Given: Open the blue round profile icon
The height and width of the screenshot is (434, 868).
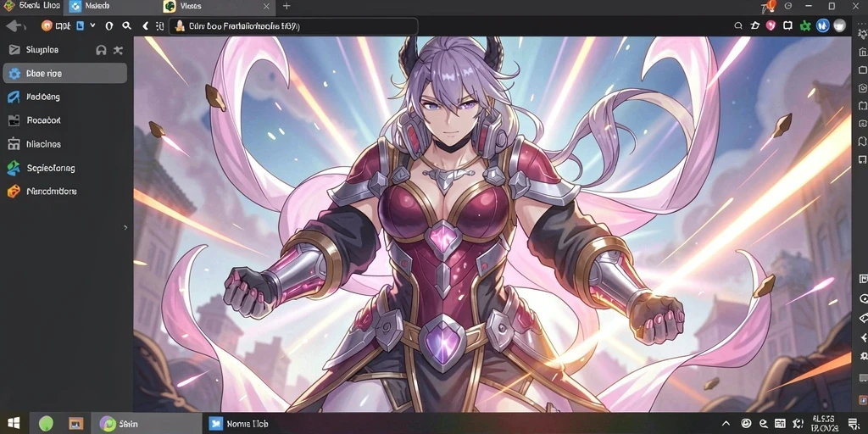Looking at the screenshot, I should 822,25.
